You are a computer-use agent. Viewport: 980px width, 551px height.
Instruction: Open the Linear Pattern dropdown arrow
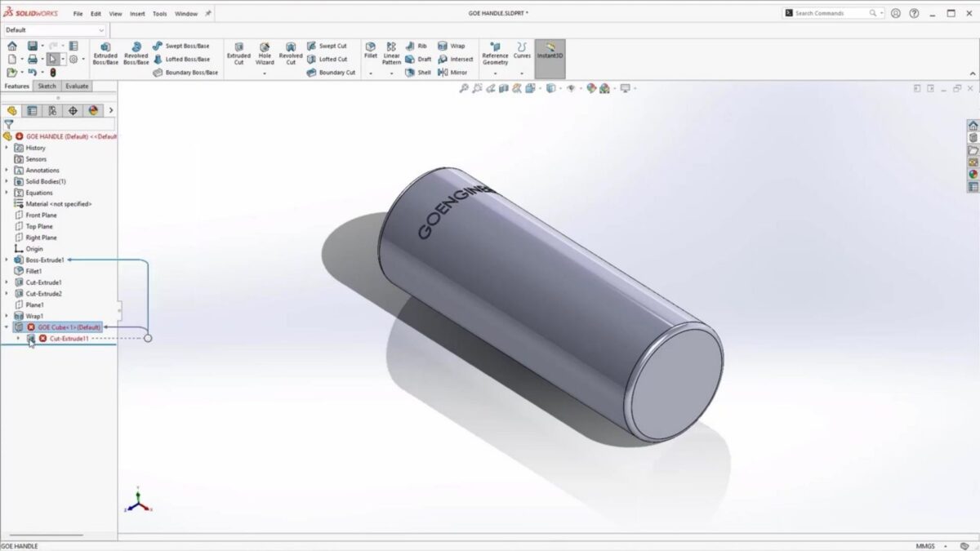pos(391,73)
